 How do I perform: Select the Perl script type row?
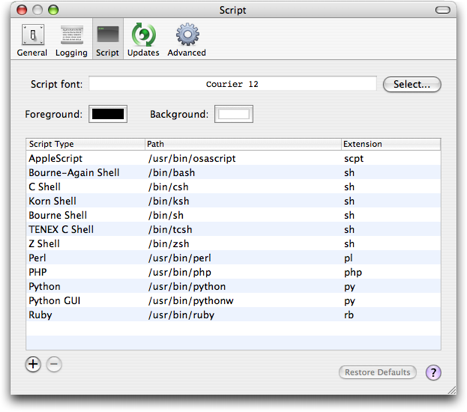coord(233,258)
